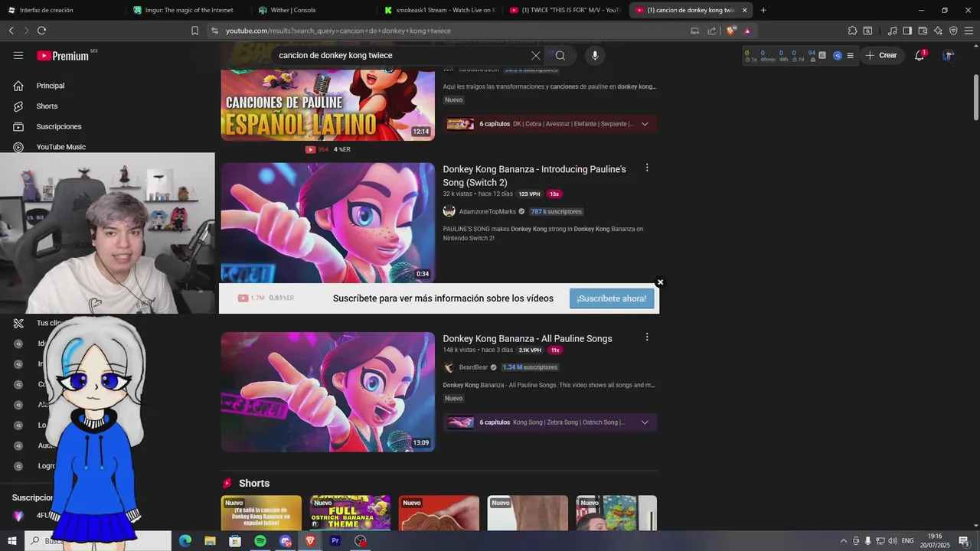Start voice search with microphone
The width and height of the screenshot is (980, 551).
595,55
